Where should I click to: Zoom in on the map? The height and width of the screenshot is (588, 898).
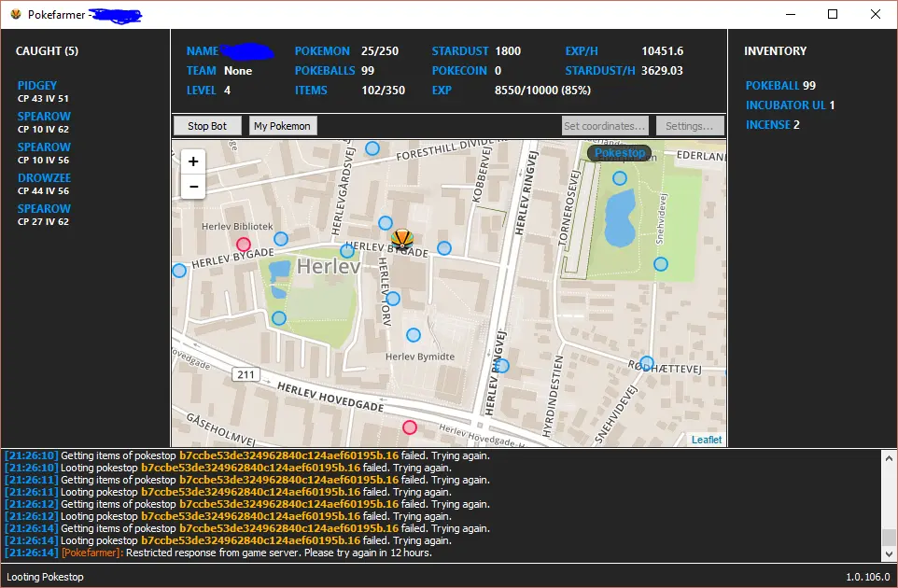(x=193, y=161)
